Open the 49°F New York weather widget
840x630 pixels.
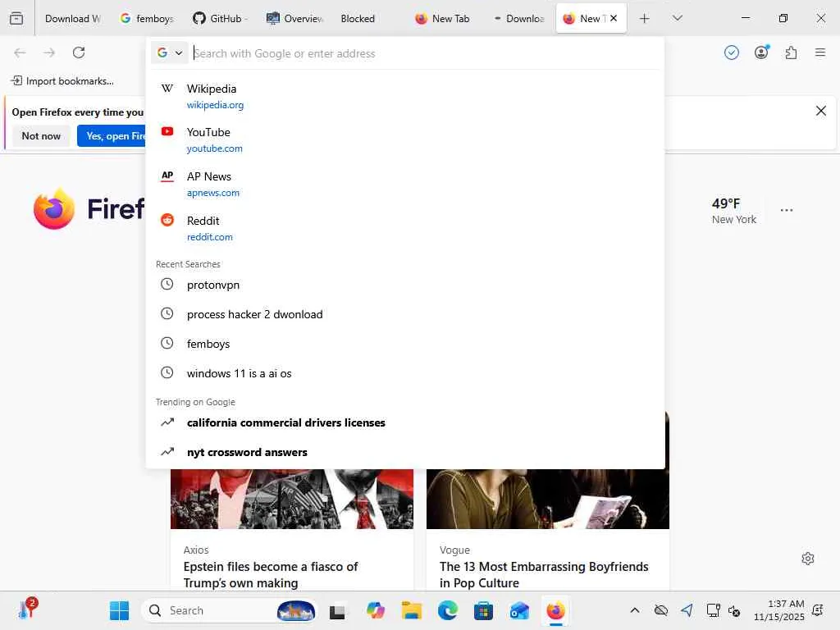[x=733, y=211]
